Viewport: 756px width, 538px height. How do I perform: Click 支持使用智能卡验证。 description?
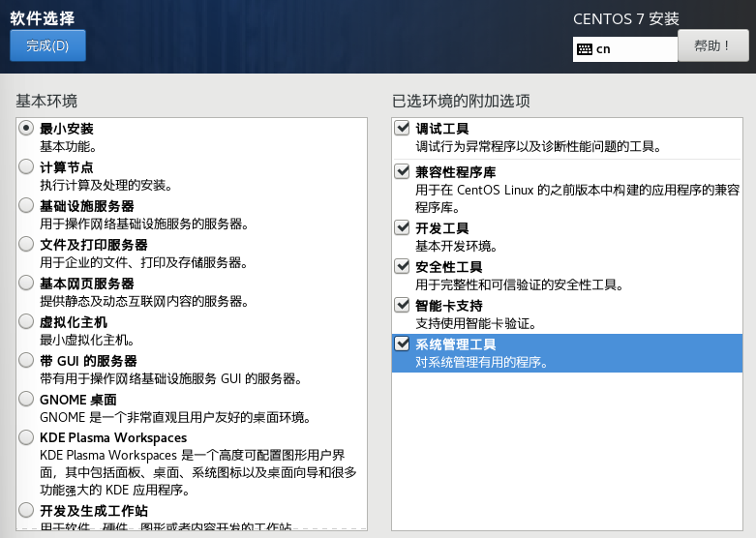tap(476, 323)
